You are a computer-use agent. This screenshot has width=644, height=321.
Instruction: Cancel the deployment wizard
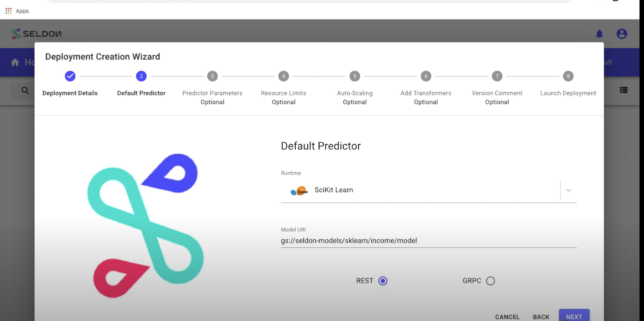pyautogui.click(x=507, y=316)
